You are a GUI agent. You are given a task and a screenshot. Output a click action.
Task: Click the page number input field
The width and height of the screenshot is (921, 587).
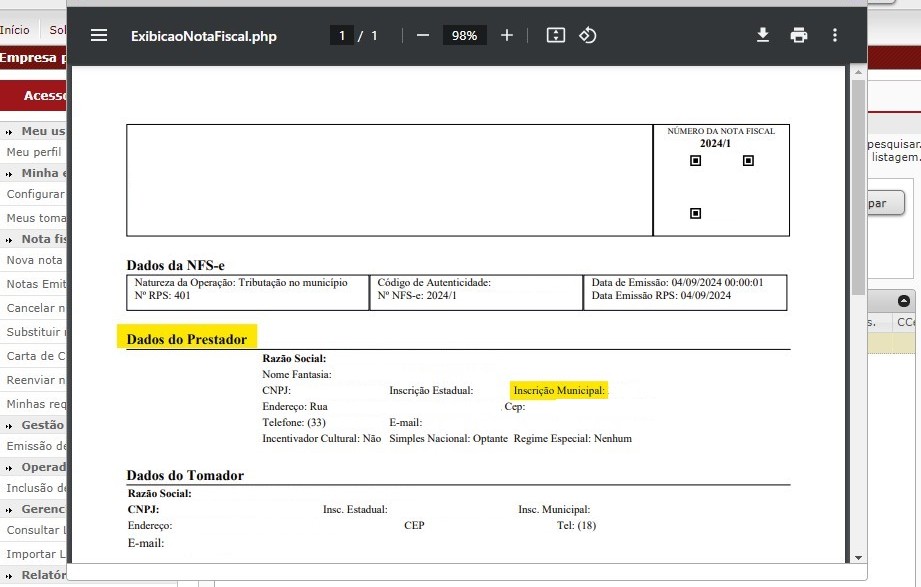point(341,35)
